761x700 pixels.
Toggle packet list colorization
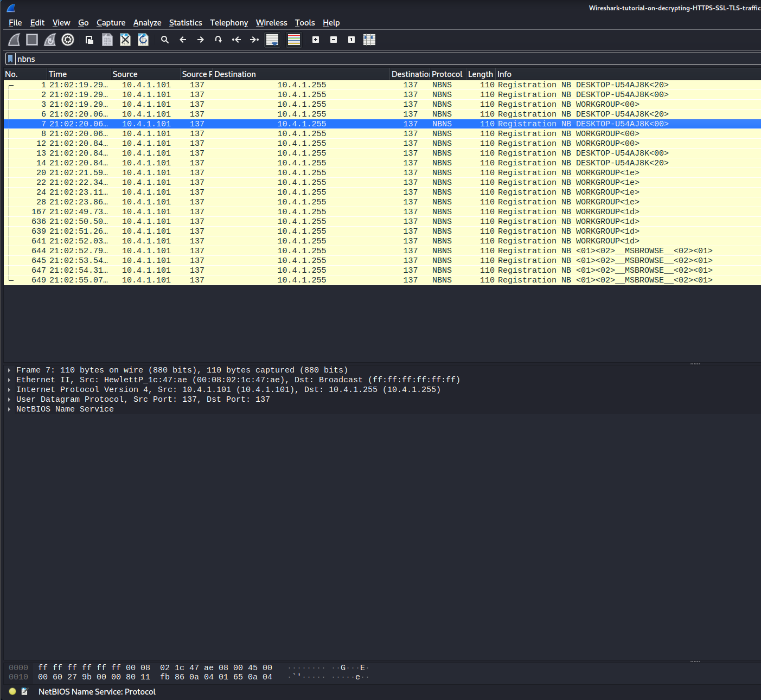point(294,40)
